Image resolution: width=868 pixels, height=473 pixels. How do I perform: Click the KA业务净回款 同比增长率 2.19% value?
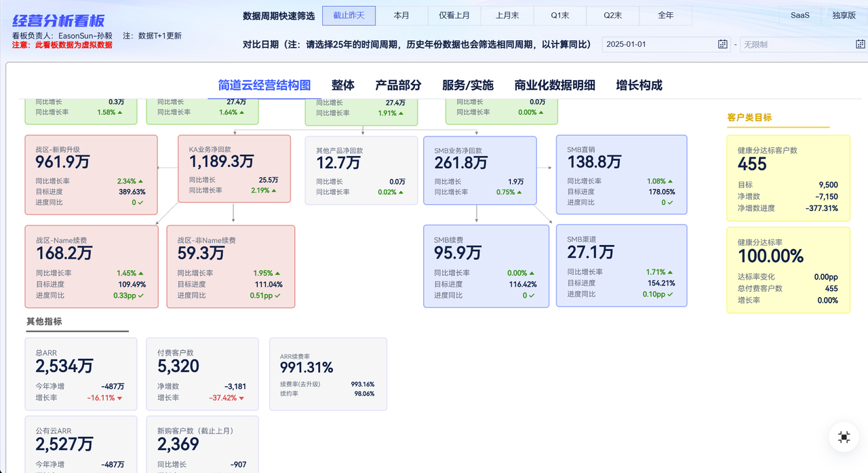(261, 191)
